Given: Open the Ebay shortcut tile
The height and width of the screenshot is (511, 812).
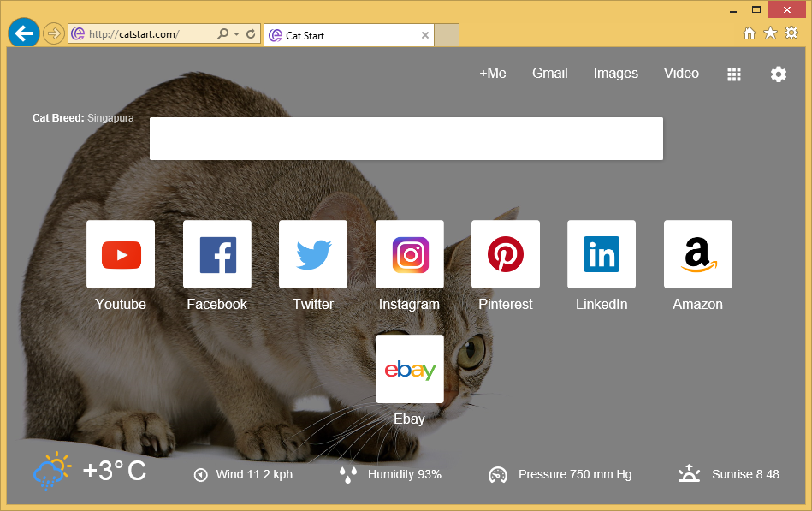Looking at the screenshot, I should click(410, 369).
